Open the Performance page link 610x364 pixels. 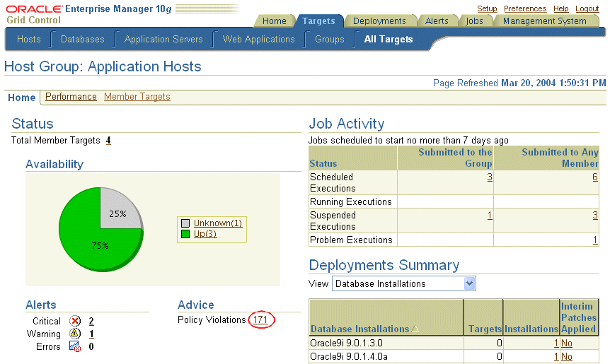(x=71, y=96)
